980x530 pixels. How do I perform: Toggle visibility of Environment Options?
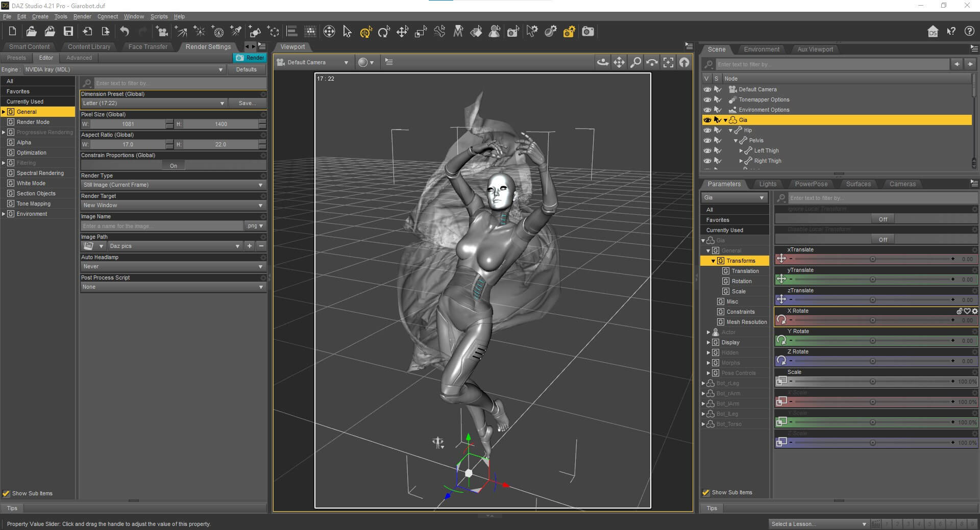(707, 110)
